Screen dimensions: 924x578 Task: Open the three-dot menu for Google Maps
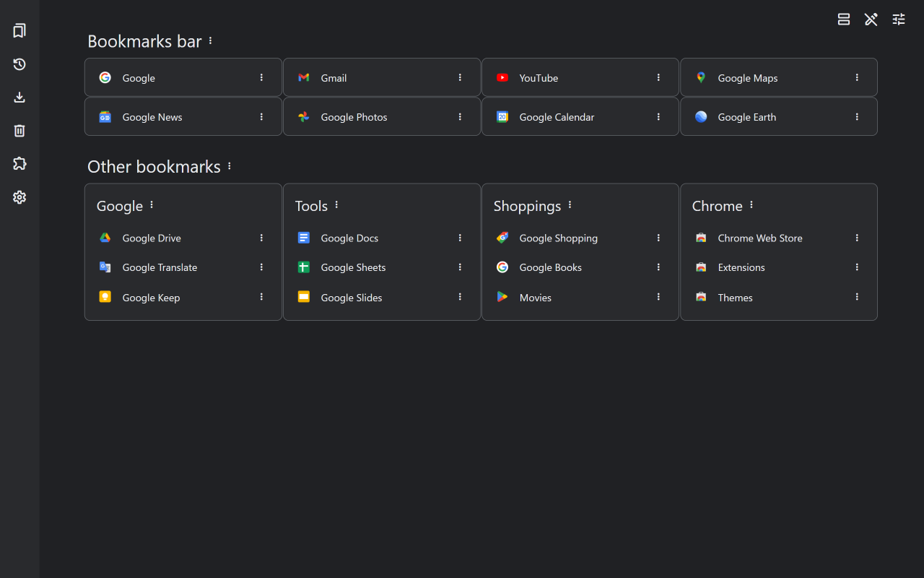(857, 77)
